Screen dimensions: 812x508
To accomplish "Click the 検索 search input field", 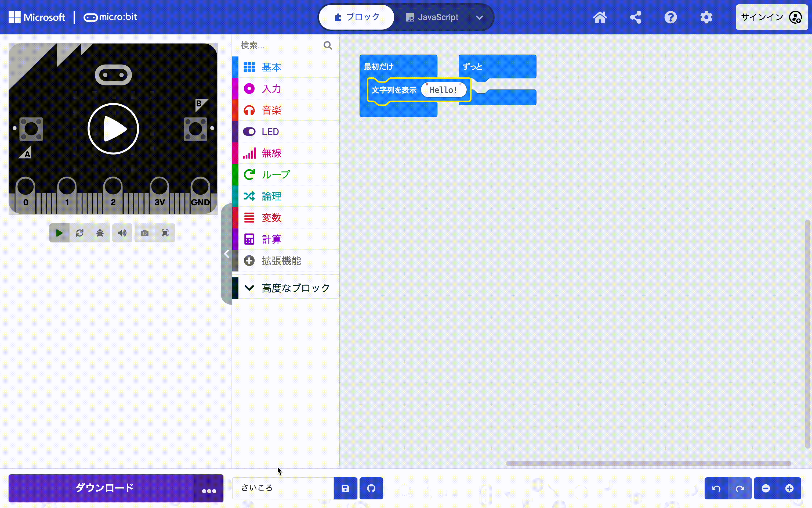I will pos(280,45).
